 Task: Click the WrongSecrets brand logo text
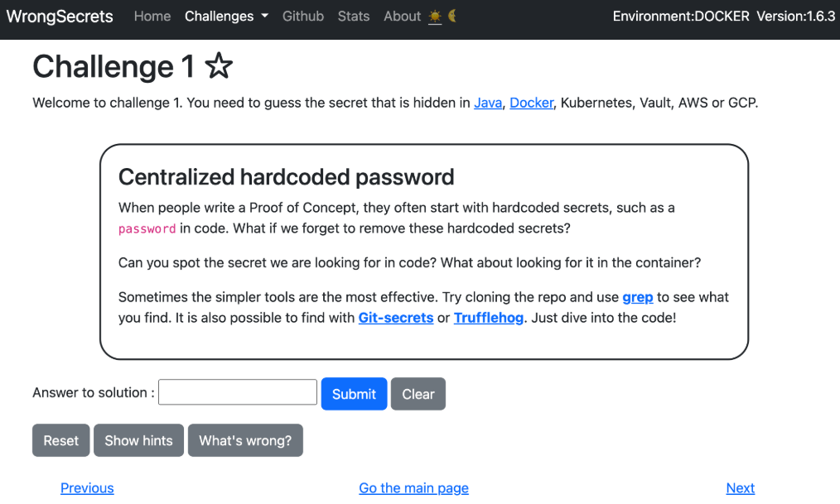(60, 17)
